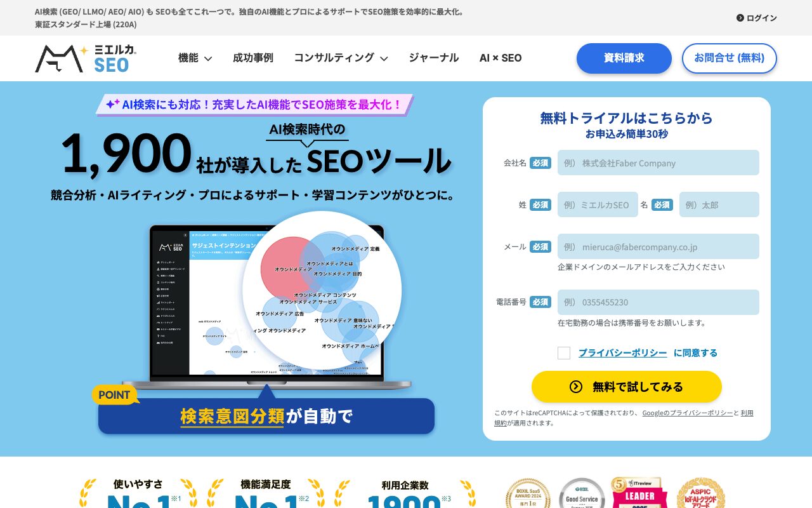Click the Mieruca SEO logo
The image size is (812, 508).
(x=86, y=58)
